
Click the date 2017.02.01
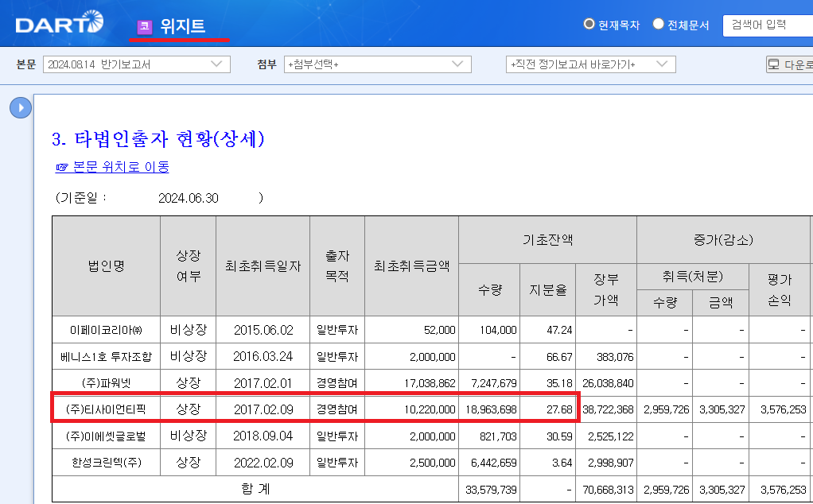click(263, 383)
